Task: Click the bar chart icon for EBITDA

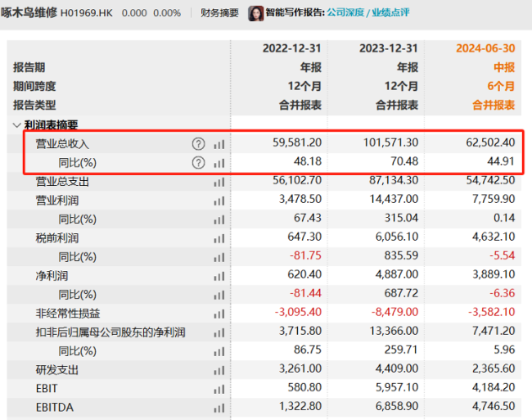Action: [219, 407]
